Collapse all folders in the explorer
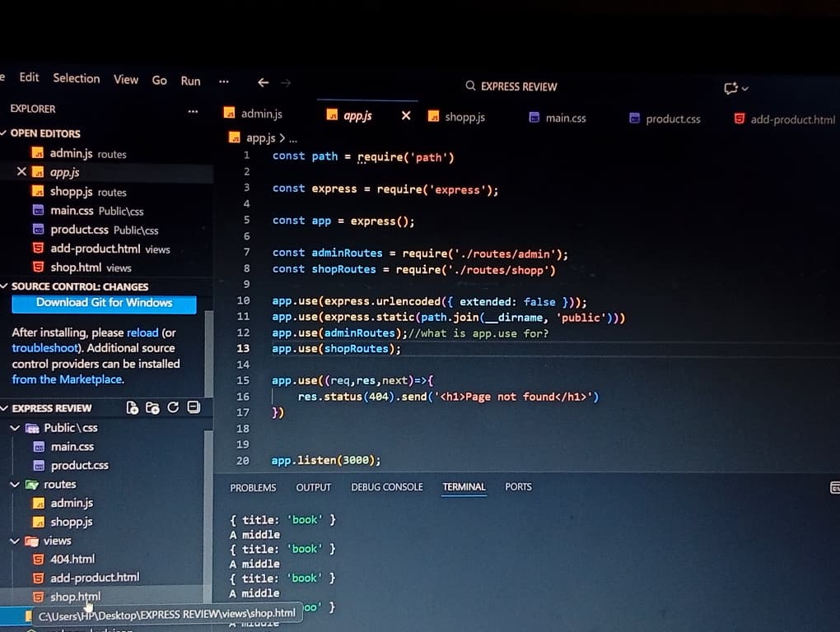Screen dimensions: 840x632 [x=193, y=407]
